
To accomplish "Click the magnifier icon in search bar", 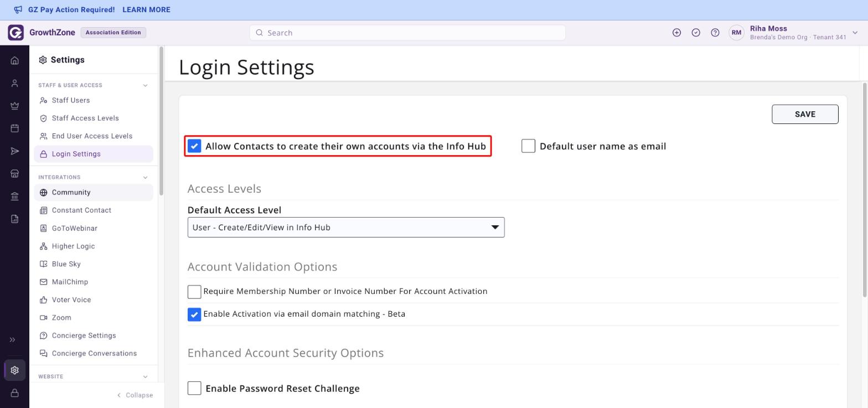I will click(259, 33).
